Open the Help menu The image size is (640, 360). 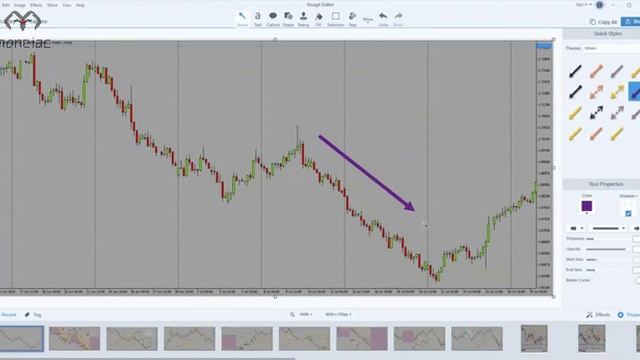coord(80,5)
